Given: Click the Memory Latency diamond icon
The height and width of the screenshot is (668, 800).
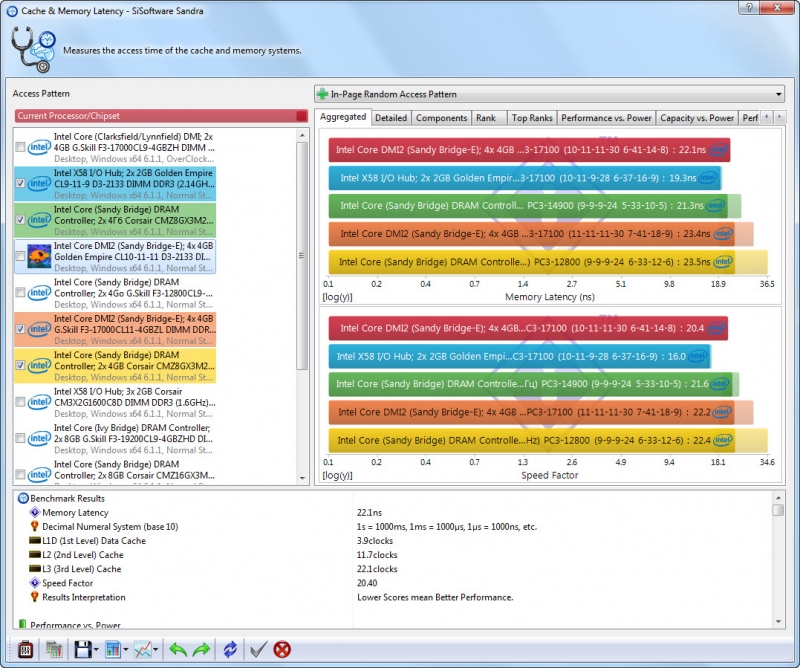Looking at the screenshot, I should (35, 512).
